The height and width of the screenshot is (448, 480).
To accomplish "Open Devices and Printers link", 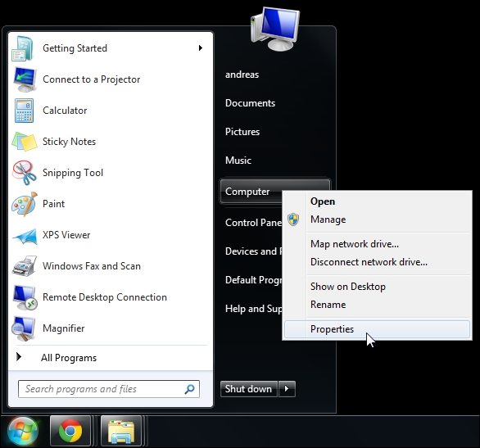I will tap(253, 251).
